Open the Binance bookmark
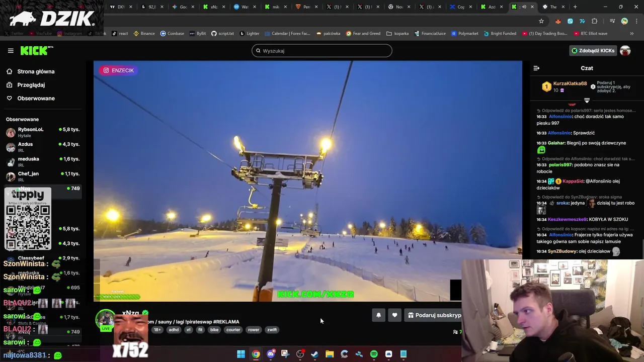The image size is (644, 362). (144, 34)
